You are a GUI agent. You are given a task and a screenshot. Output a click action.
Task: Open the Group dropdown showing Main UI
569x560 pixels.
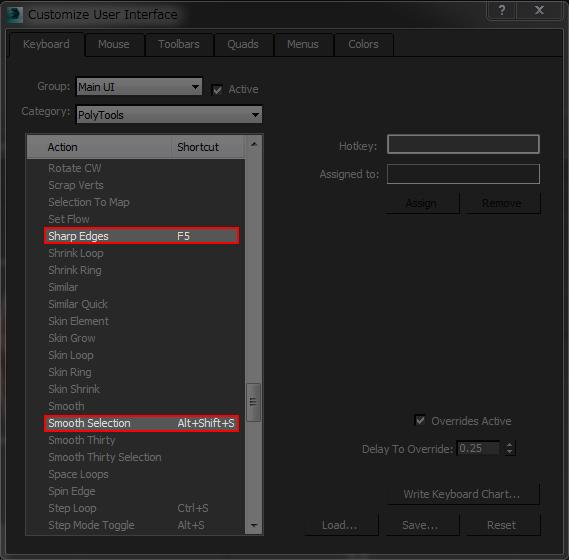[x=139, y=87]
